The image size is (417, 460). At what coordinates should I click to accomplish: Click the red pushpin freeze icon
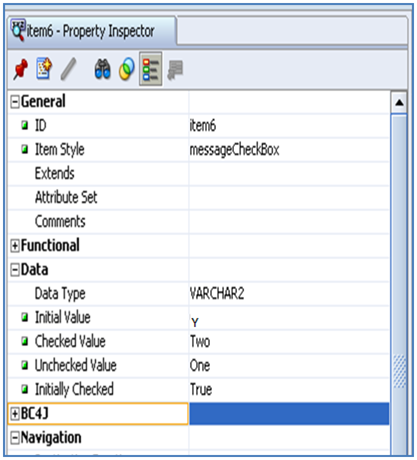coord(21,69)
